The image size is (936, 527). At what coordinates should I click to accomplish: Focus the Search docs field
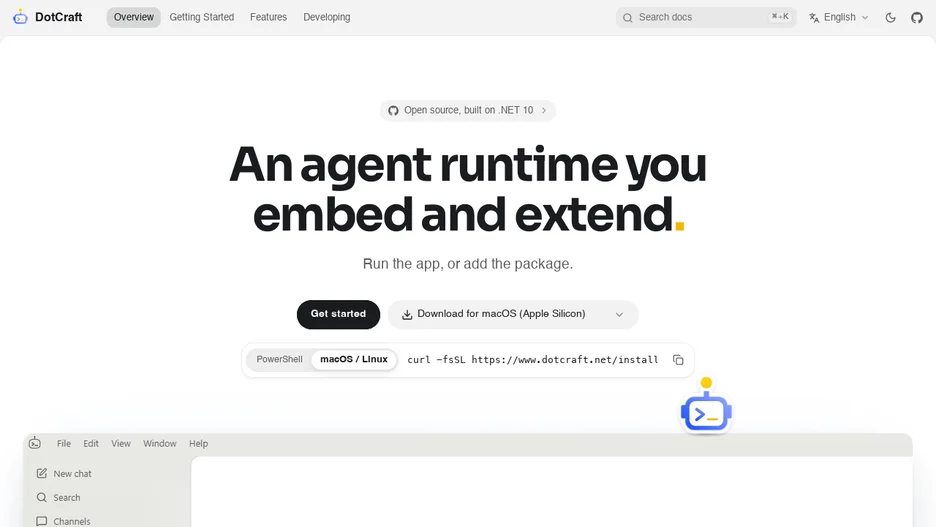[706, 17]
